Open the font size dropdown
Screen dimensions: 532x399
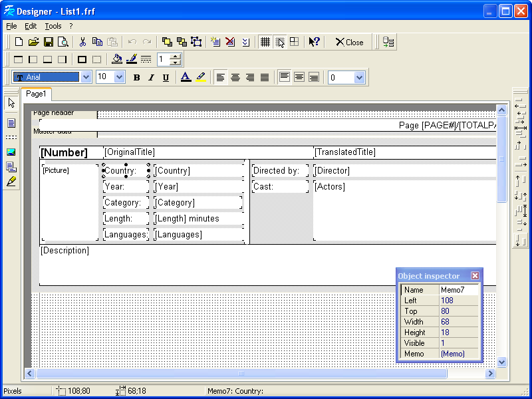(119, 77)
